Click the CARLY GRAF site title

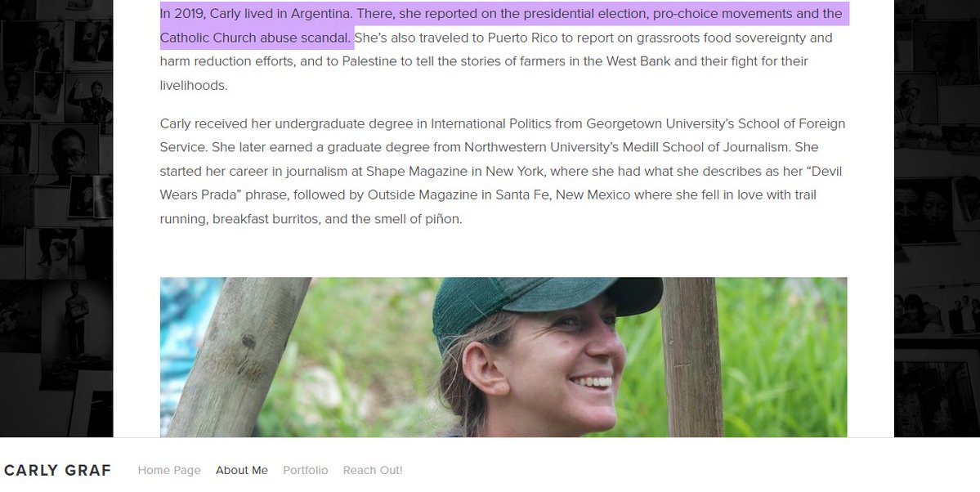(x=57, y=470)
